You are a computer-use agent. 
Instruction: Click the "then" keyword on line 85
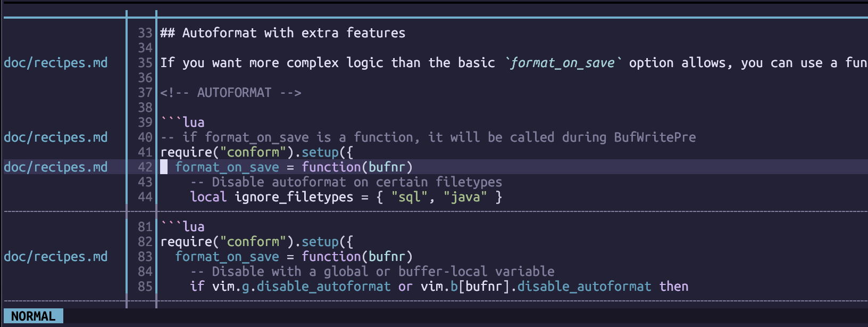pyautogui.click(x=673, y=287)
